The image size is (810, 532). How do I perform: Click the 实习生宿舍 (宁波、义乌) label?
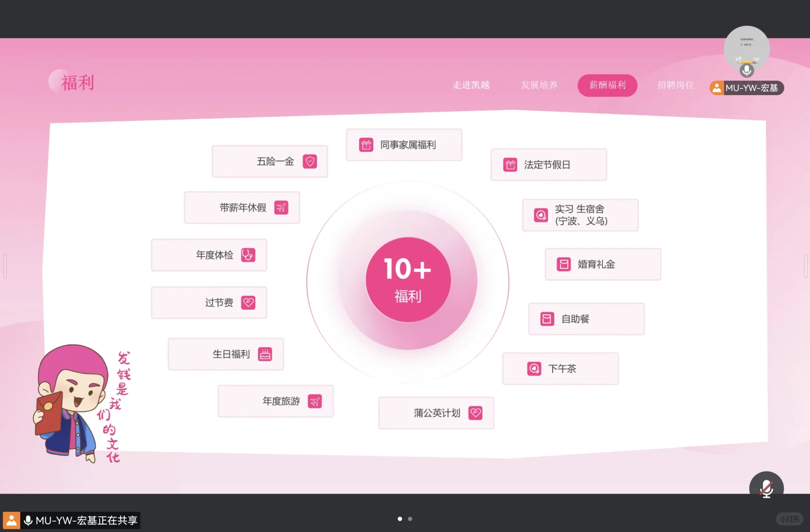pos(581,215)
